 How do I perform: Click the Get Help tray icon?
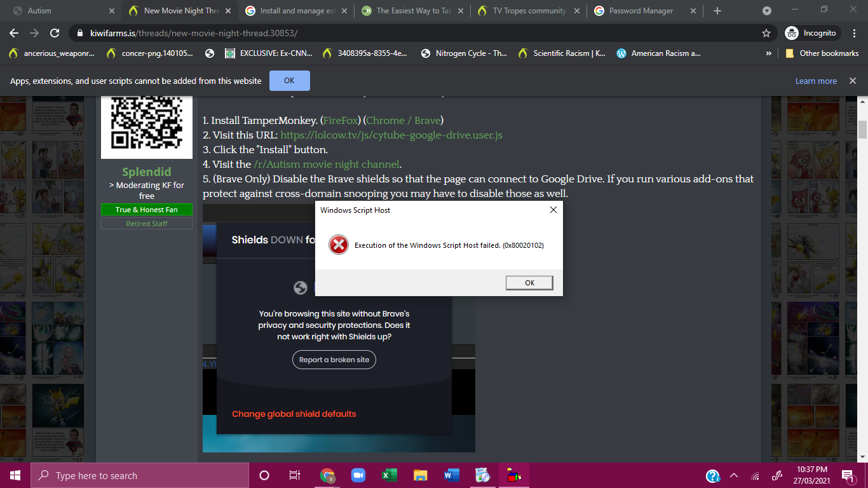(x=713, y=475)
